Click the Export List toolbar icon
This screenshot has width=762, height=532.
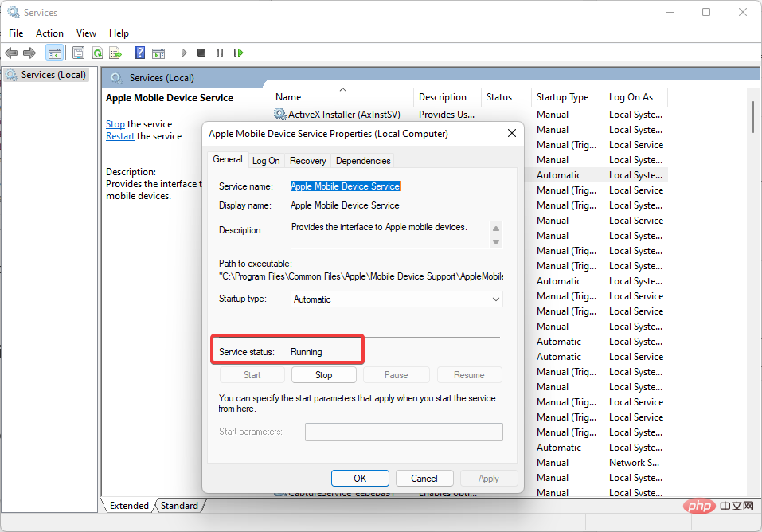115,53
